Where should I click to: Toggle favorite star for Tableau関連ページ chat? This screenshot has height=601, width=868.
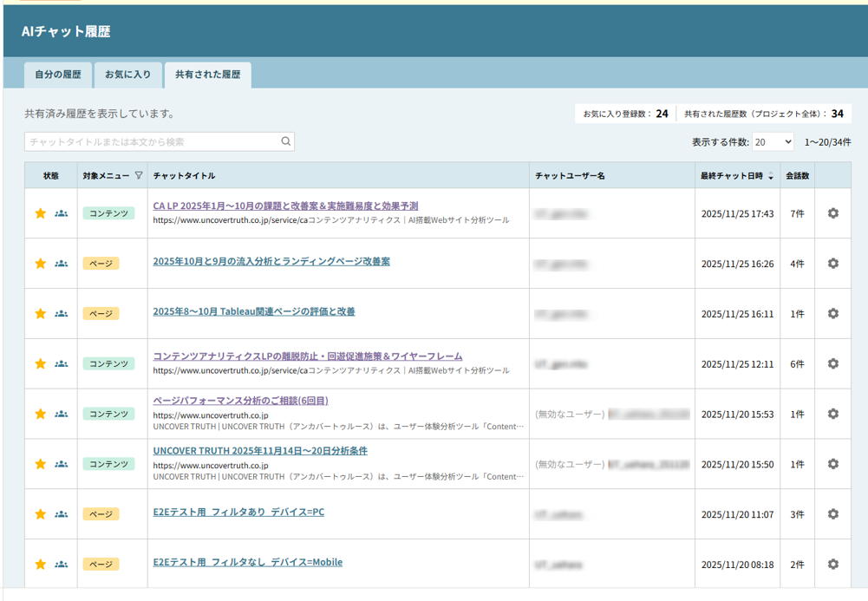[x=40, y=314]
